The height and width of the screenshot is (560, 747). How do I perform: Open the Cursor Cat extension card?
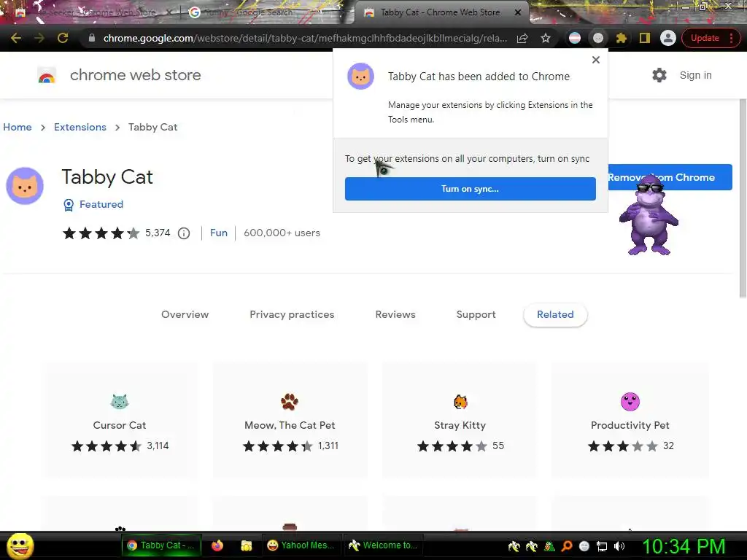pos(120,421)
